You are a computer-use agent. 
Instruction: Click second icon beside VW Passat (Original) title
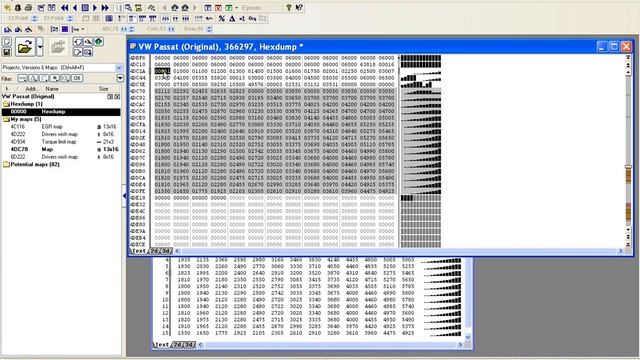coord(117,97)
